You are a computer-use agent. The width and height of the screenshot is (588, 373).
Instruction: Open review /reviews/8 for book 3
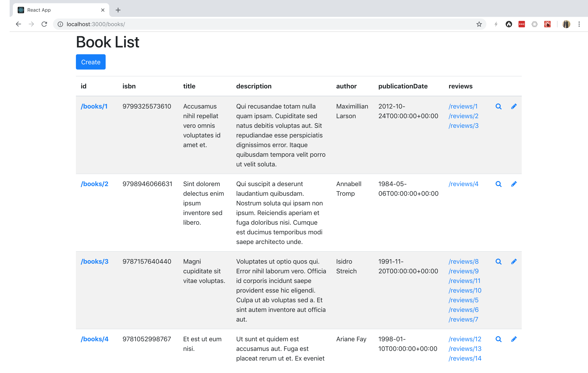pyautogui.click(x=463, y=261)
